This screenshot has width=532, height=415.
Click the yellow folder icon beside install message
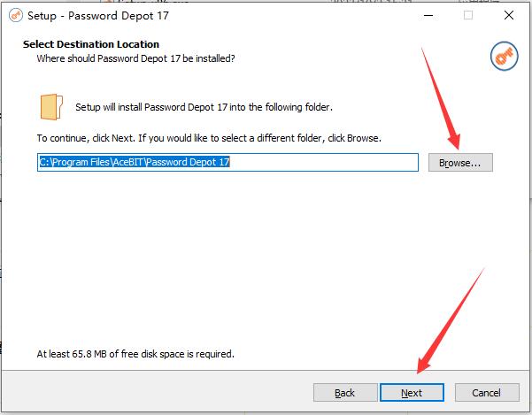pos(51,107)
